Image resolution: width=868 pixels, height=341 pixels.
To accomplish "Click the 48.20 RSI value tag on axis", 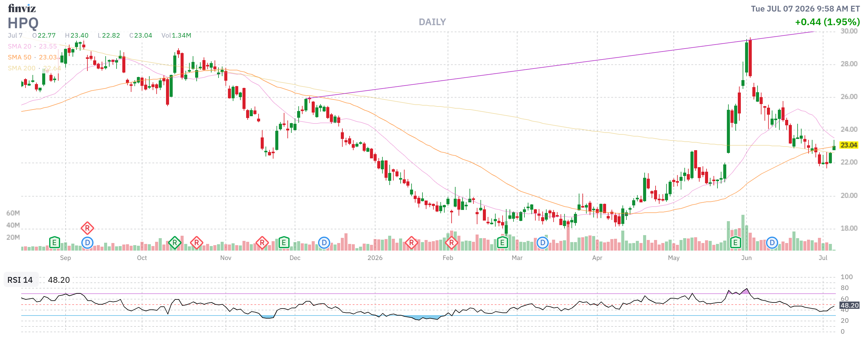I will click(x=849, y=305).
